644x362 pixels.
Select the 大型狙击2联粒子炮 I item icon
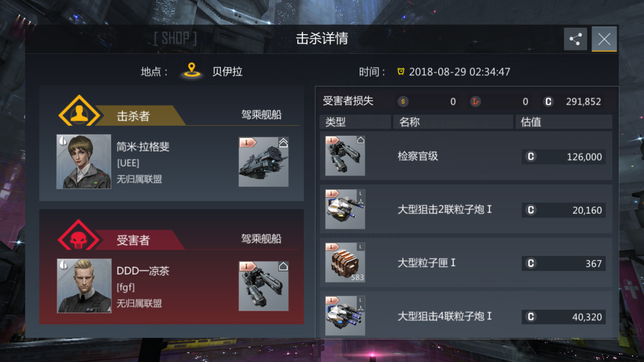[345, 209]
